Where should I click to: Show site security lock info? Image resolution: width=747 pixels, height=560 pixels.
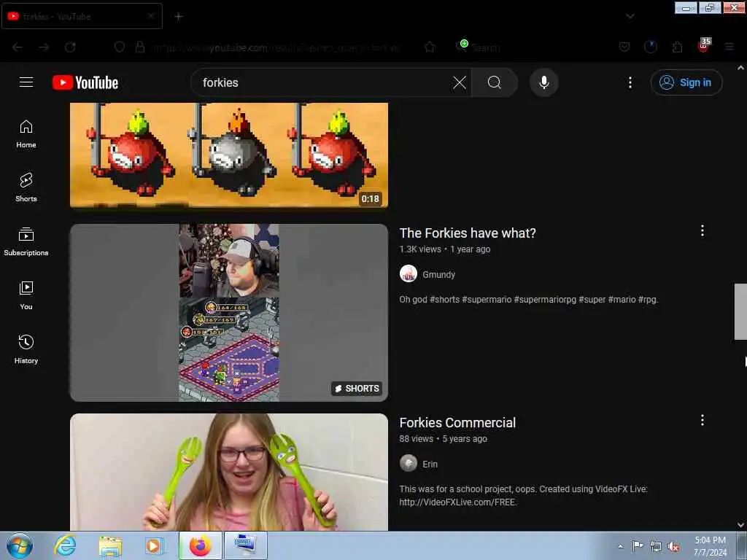(x=139, y=47)
